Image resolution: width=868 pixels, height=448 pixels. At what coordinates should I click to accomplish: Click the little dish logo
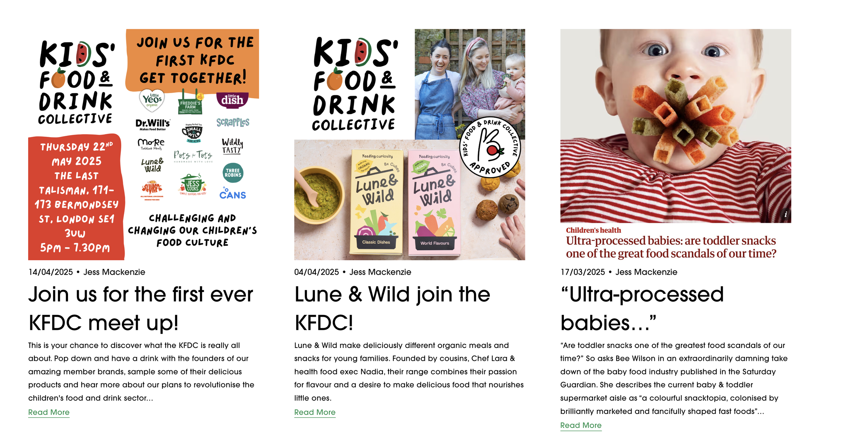232,100
